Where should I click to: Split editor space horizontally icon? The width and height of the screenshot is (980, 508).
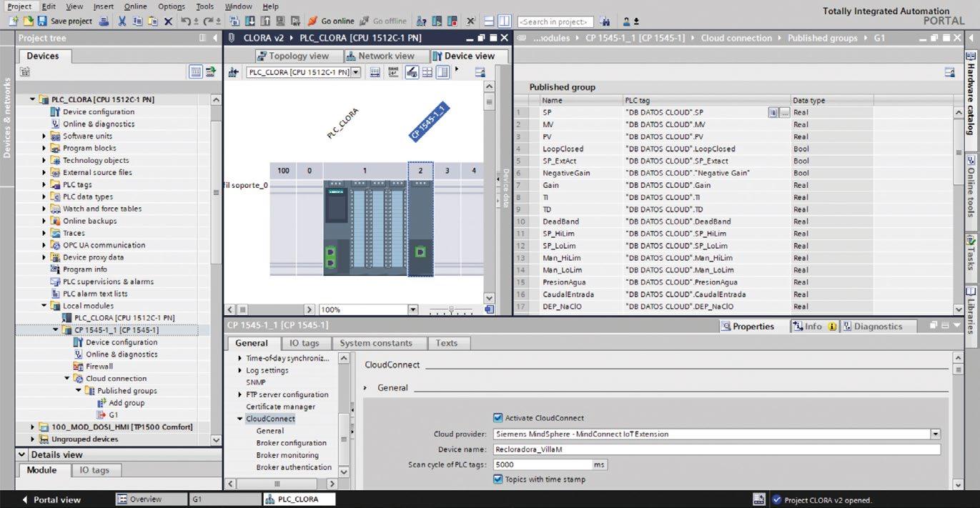tap(489, 21)
